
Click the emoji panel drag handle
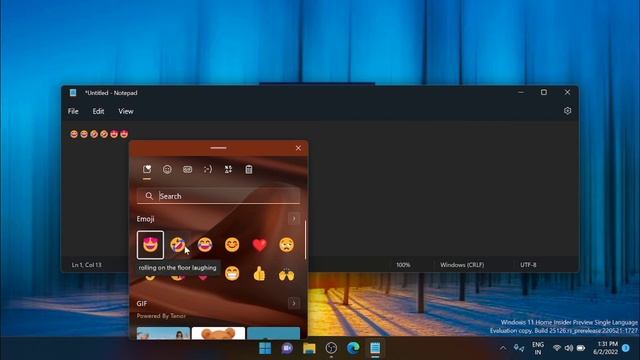coord(218,148)
